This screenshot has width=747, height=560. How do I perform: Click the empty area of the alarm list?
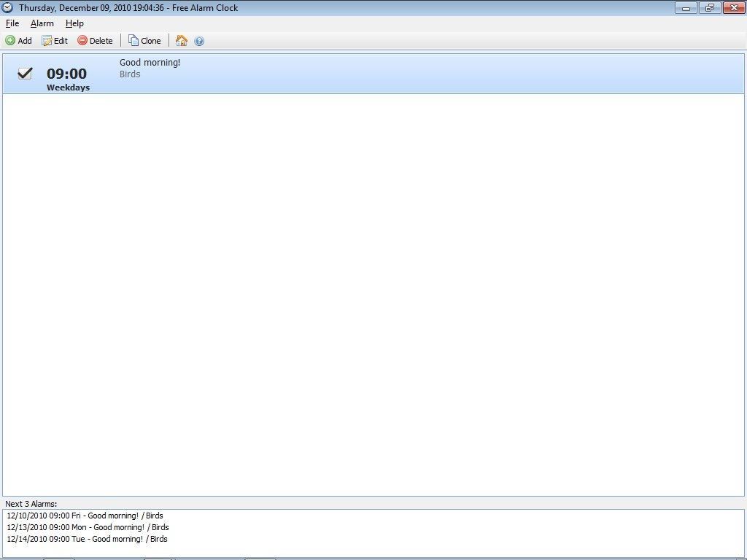373,292
